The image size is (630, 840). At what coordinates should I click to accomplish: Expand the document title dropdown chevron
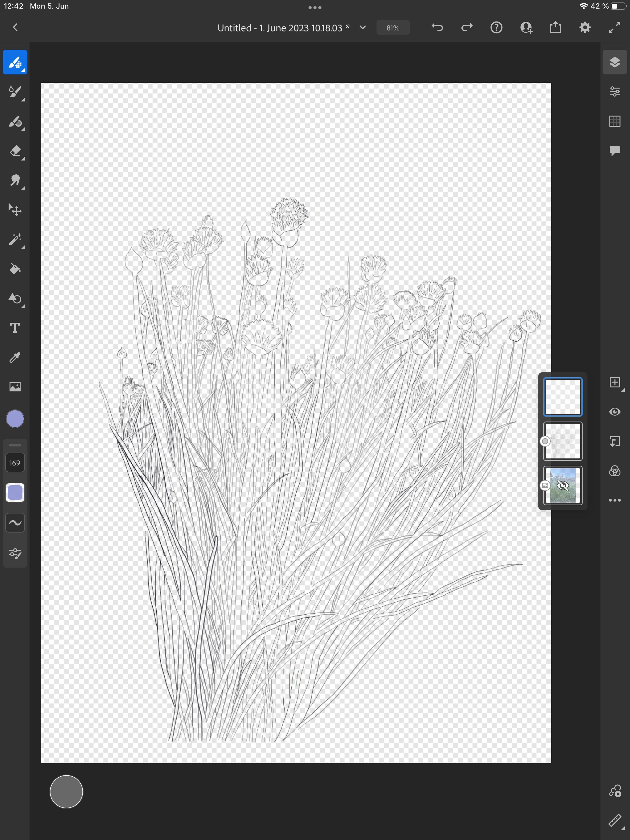[362, 27]
